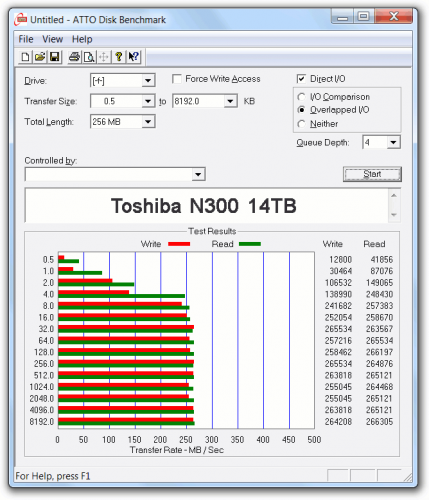Click the context help arrow icon
The height and width of the screenshot is (500, 429).
point(134,57)
